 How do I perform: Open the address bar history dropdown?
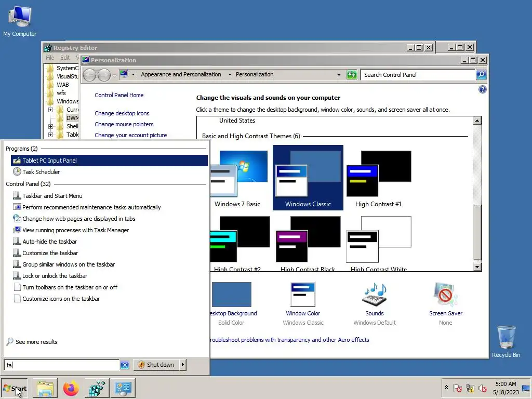pos(339,75)
